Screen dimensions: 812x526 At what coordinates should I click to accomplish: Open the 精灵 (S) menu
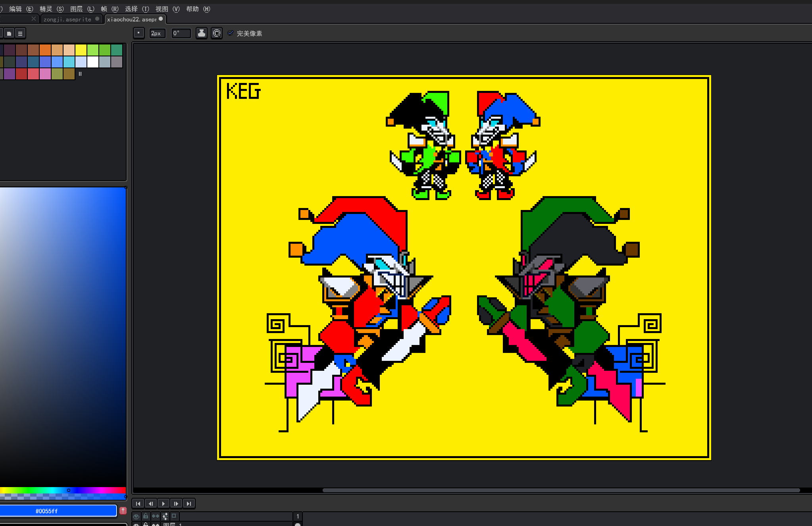[x=52, y=9]
